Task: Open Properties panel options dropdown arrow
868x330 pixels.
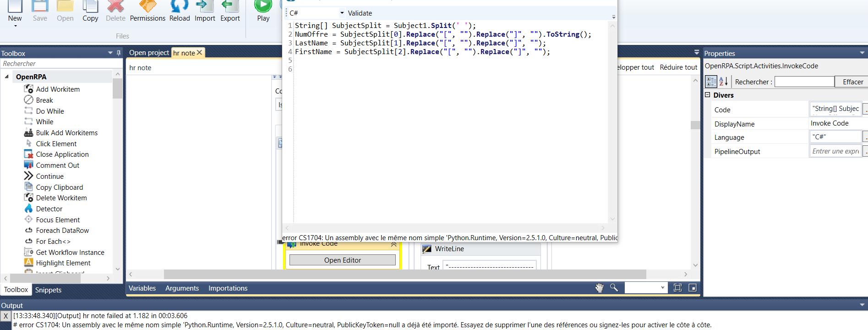Action: pyautogui.click(x=862, y=53)
